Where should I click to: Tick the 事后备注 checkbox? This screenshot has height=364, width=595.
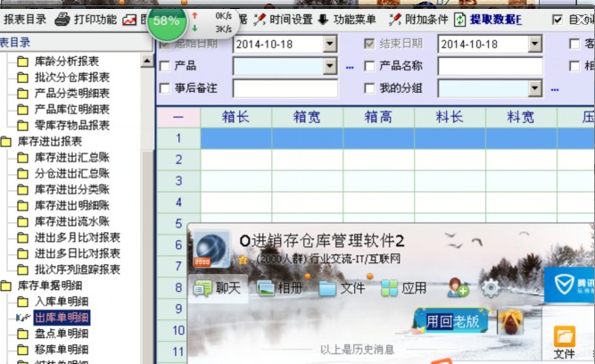click(x=164, y=88)
